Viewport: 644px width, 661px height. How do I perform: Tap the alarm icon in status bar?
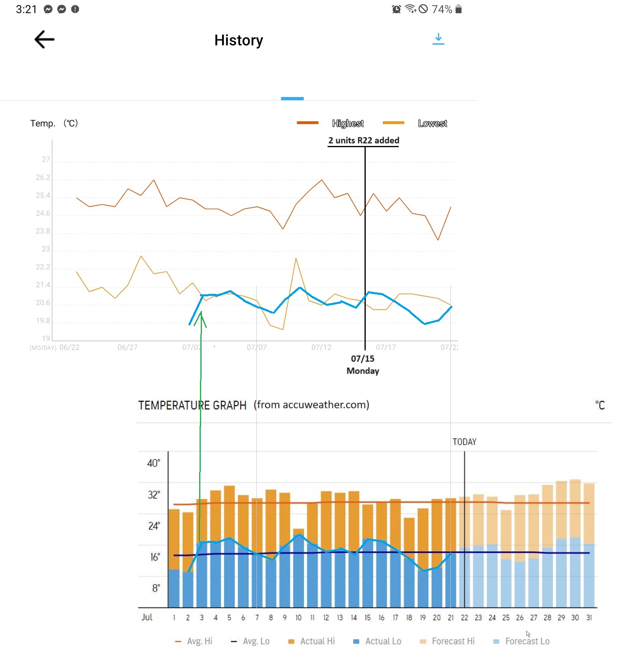pos(396,9)
